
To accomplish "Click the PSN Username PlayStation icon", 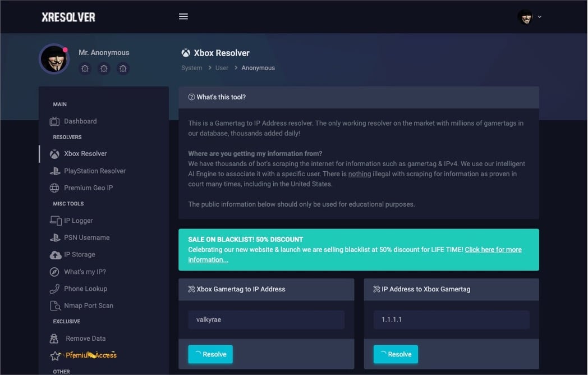I will [55, 237].
